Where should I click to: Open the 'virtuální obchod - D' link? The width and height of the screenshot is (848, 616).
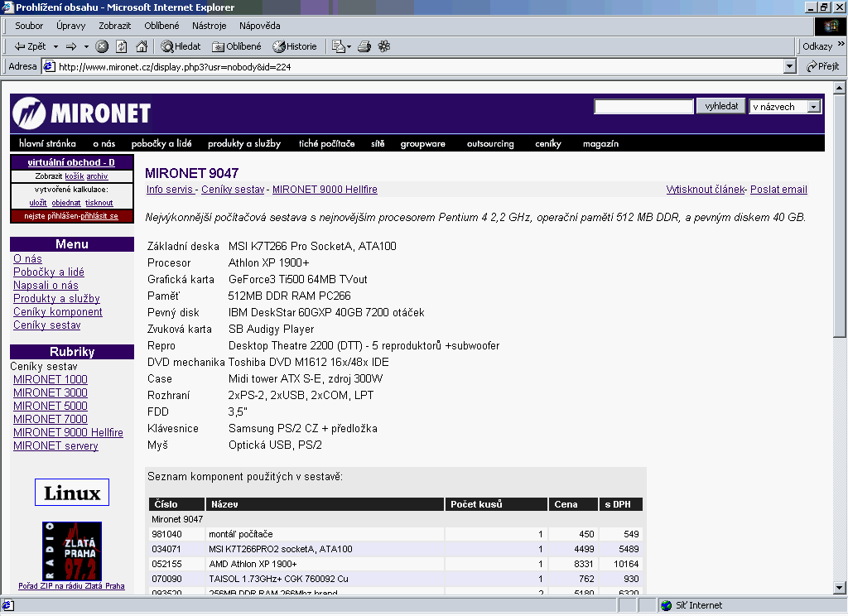tap(71, 162)
